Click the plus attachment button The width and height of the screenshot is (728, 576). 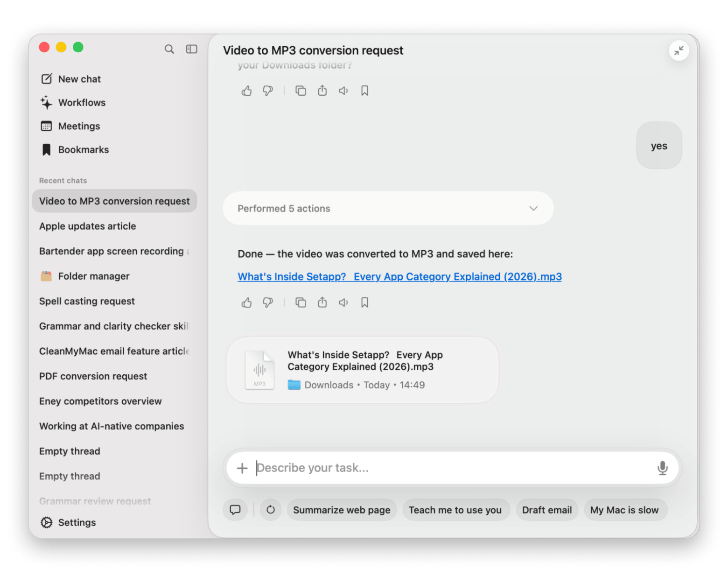[x=242, y=468]
